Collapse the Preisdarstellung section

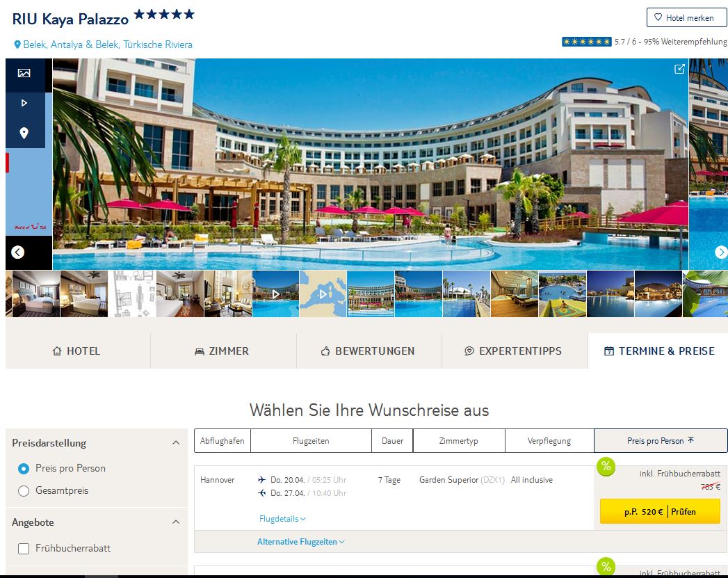pyautogui.click(x=176, y=443)
